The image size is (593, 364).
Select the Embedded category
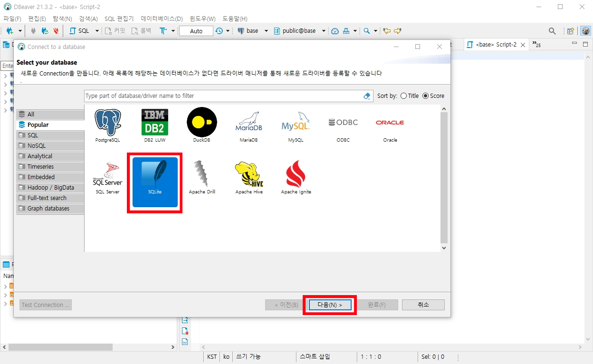click(x=50, y=177)
